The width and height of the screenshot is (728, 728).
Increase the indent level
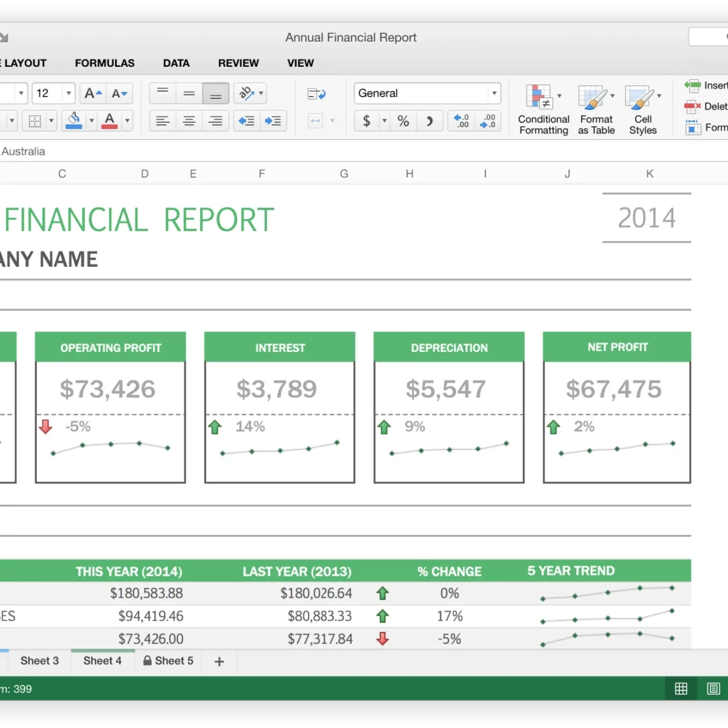click(x=273, y=121)
